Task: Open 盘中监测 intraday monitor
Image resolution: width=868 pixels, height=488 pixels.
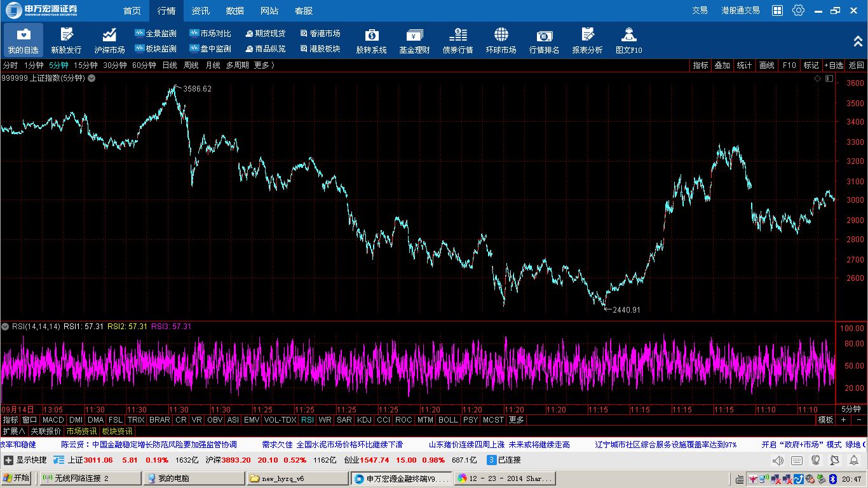Action: pos(210,49)
